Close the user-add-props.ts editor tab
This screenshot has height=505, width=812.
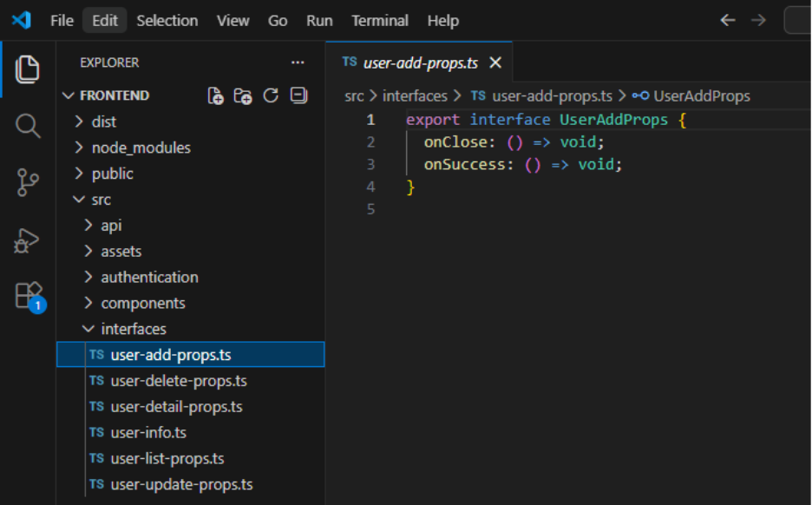click(495, 62)
